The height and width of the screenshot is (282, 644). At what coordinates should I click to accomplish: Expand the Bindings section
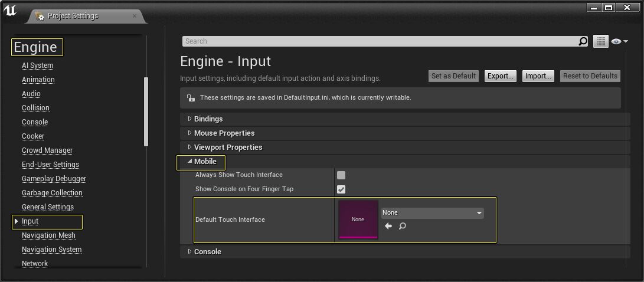click(x=208, y=119)
